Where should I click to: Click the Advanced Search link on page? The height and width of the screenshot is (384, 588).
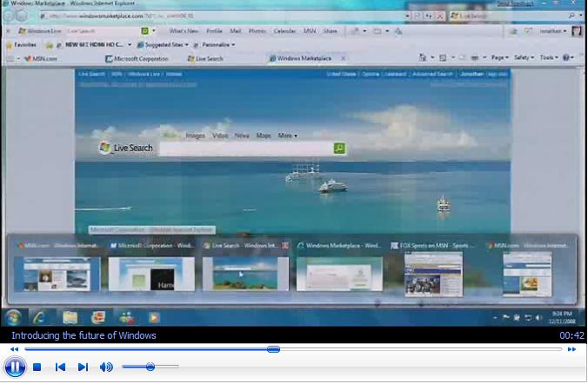pos(432,74)
